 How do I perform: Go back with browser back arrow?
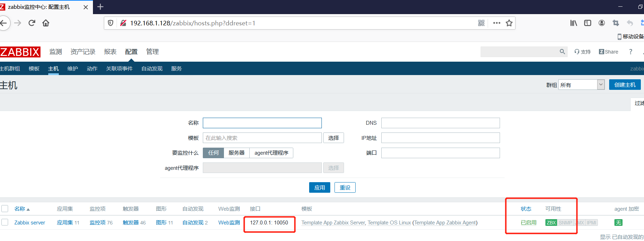4,23
